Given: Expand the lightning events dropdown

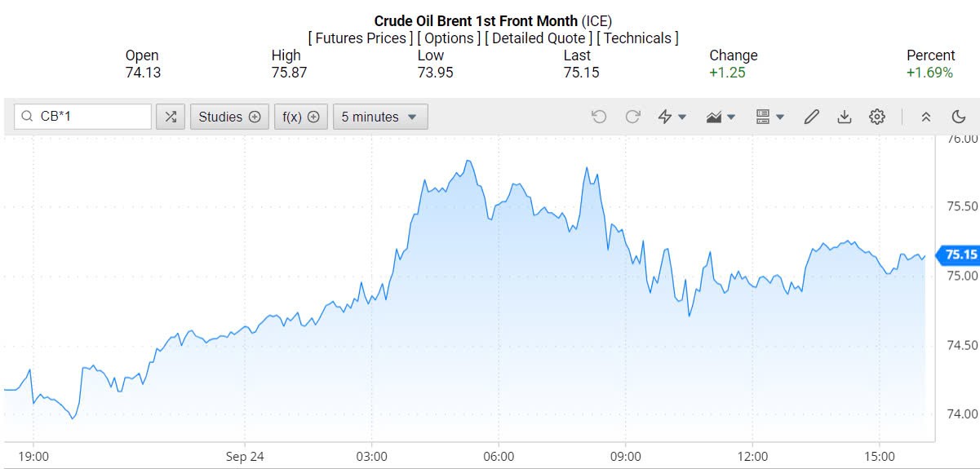Looking at the screenshot, I should coord(672,117).
